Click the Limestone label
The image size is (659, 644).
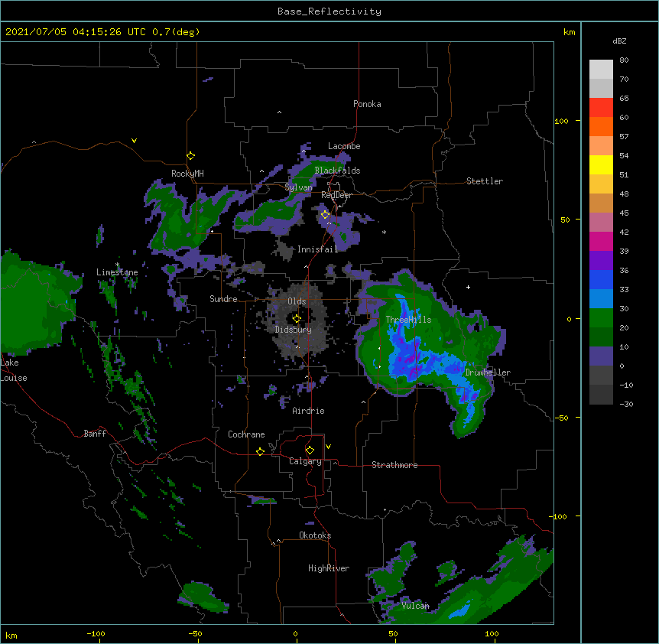(117, 272)
